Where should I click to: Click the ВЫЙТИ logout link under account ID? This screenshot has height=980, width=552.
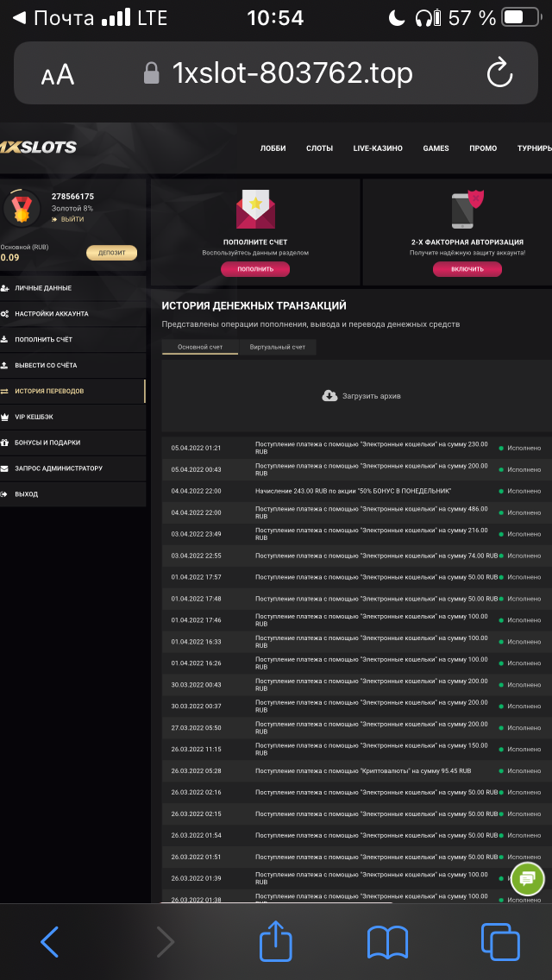(72, 220)
